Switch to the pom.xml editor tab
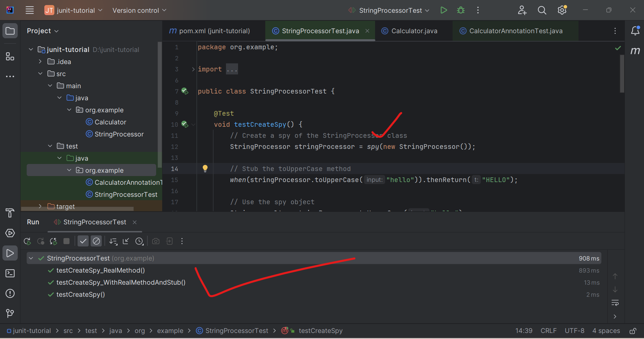 (214, 31)
